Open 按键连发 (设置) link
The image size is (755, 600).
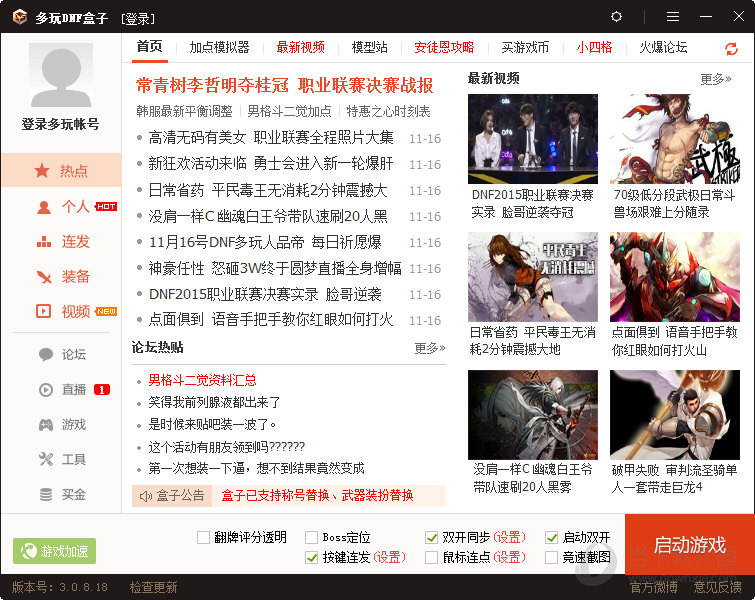tap(390, 558)
